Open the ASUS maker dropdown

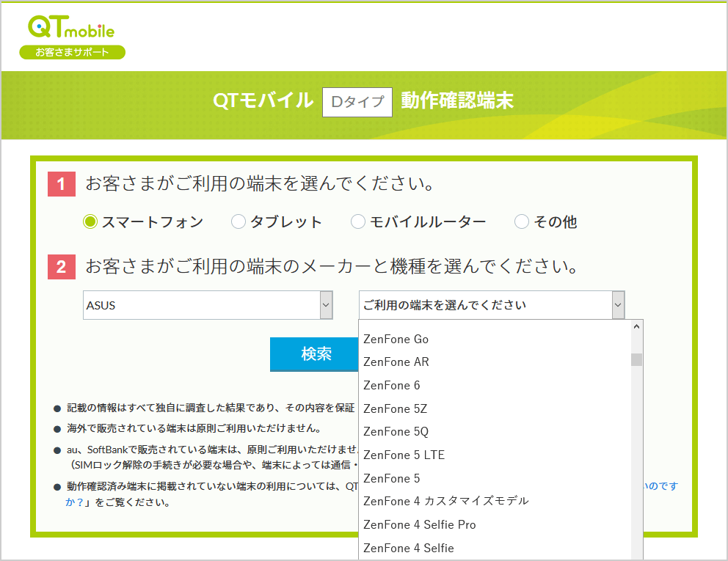point(208,305)
